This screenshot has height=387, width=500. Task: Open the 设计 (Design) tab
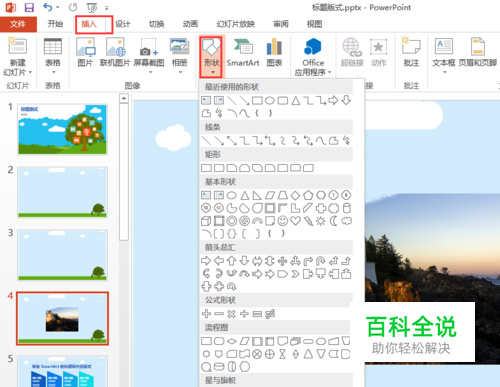(123, 24)
